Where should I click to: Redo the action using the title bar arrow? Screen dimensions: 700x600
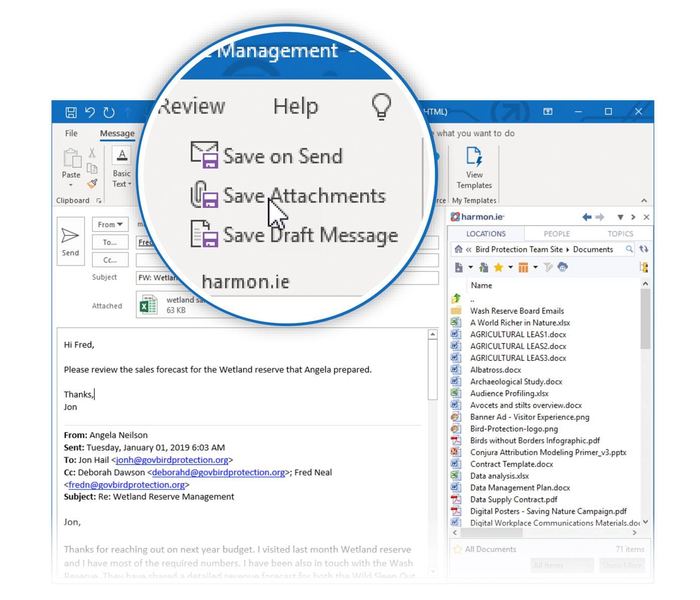click(x=109, y=112)
